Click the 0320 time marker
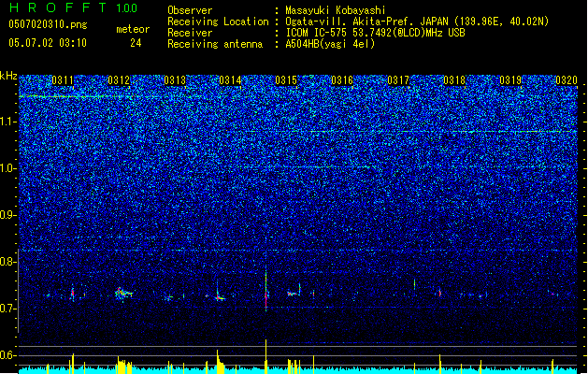Screen dimensions: 588x374 point(566,80)
